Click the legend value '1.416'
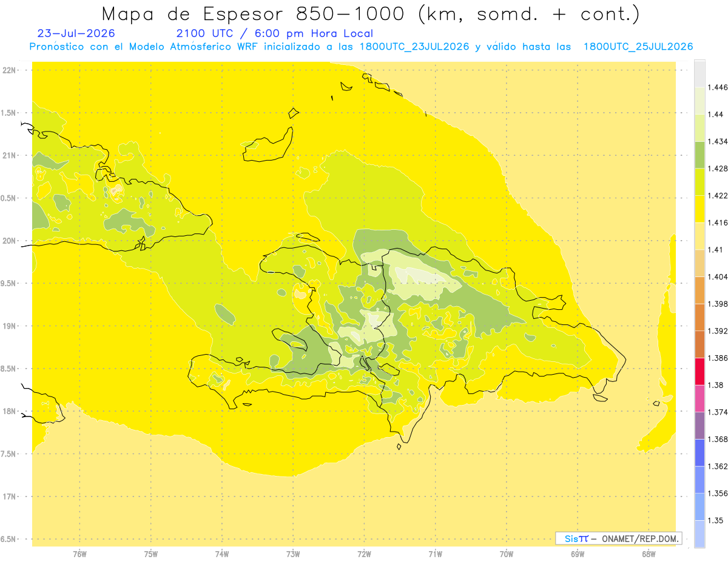The width and height of the screenshot is (728, 562). tap(718, 222)
